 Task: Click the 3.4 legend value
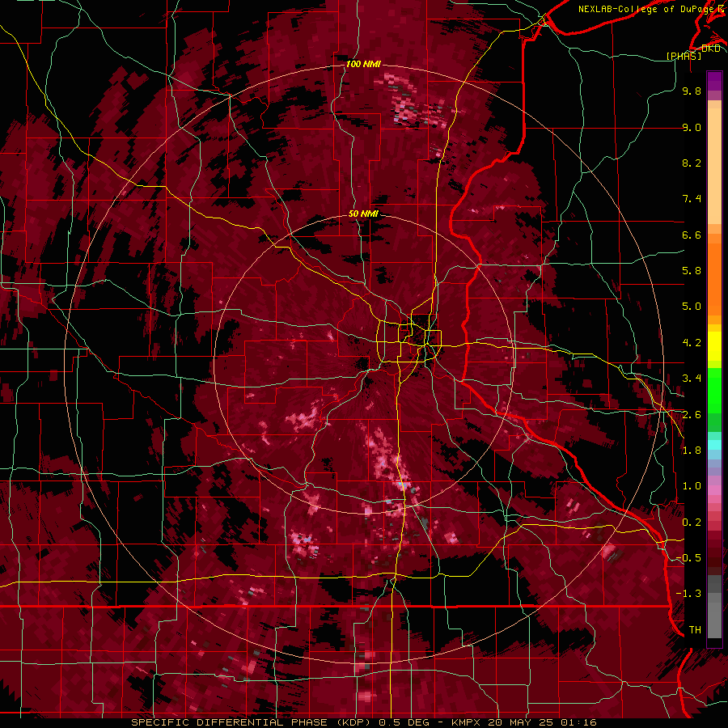[x=692, y=379]
